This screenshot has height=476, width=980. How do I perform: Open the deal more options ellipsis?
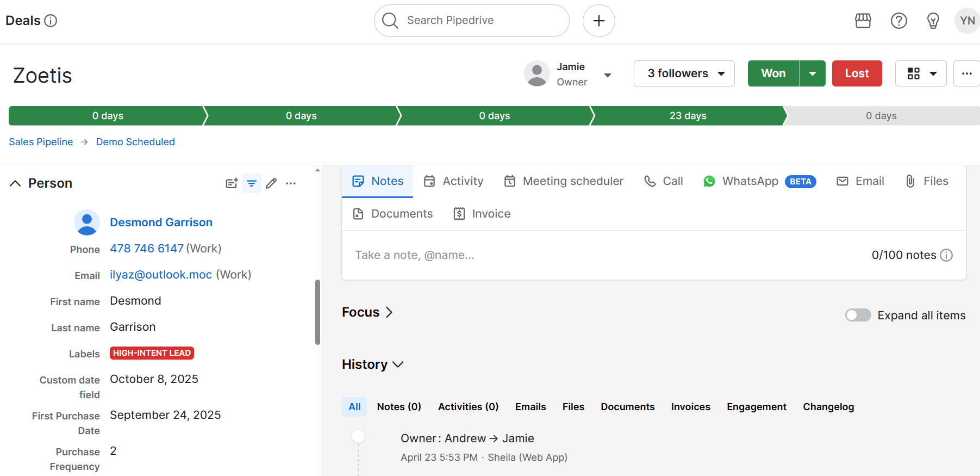[966, 73]
